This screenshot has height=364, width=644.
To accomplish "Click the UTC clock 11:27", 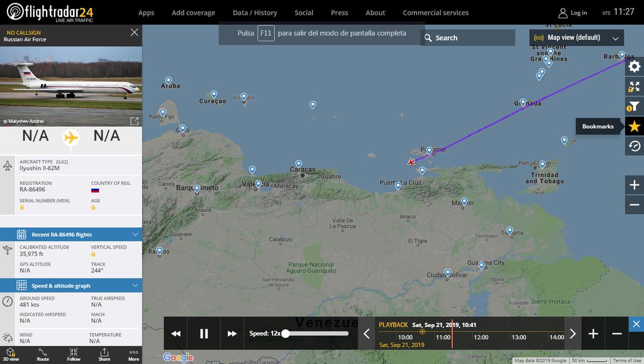I will (624, 12).
